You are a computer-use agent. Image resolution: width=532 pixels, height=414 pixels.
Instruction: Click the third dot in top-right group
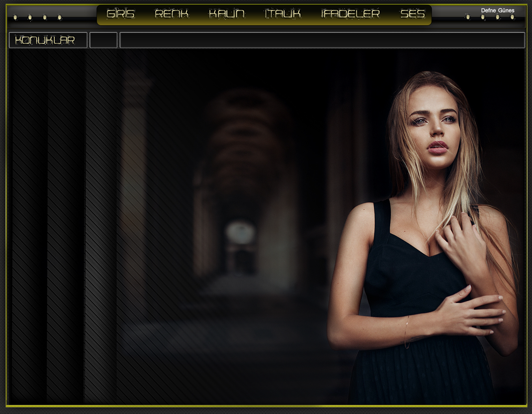497,17
